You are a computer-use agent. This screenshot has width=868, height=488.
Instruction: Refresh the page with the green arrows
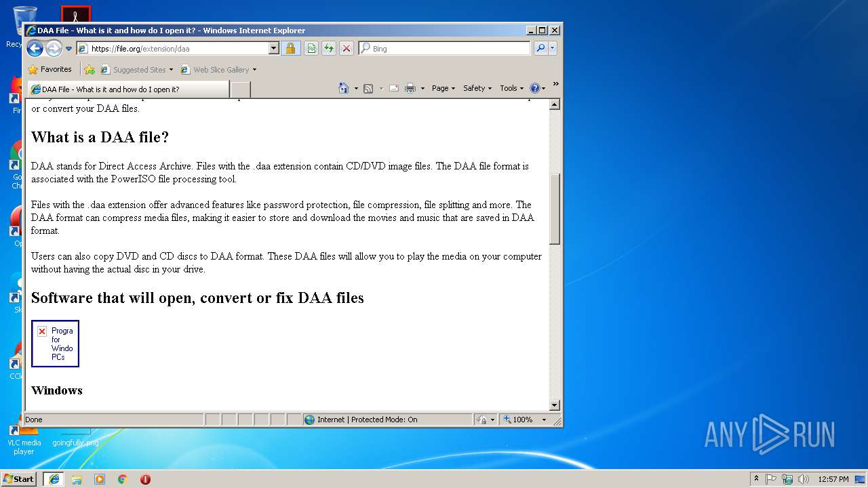pyautogui.click(x=328, y=49)
